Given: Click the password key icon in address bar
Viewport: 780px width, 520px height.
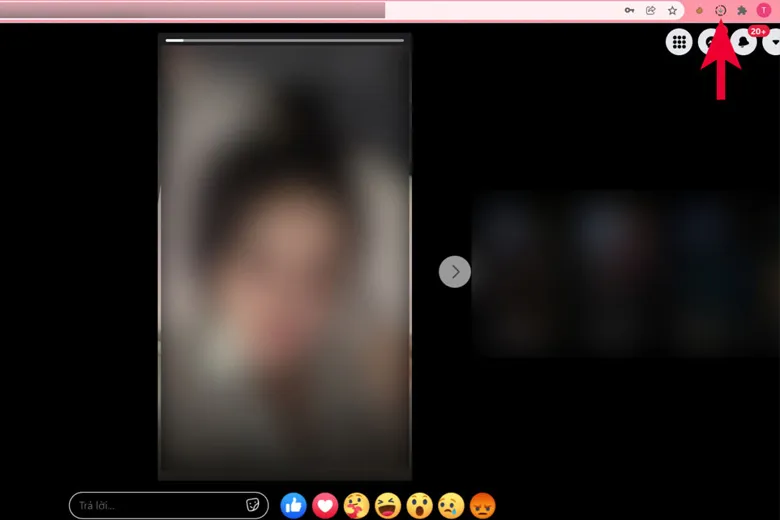Looking at the screenshot, I should point(629,10).
